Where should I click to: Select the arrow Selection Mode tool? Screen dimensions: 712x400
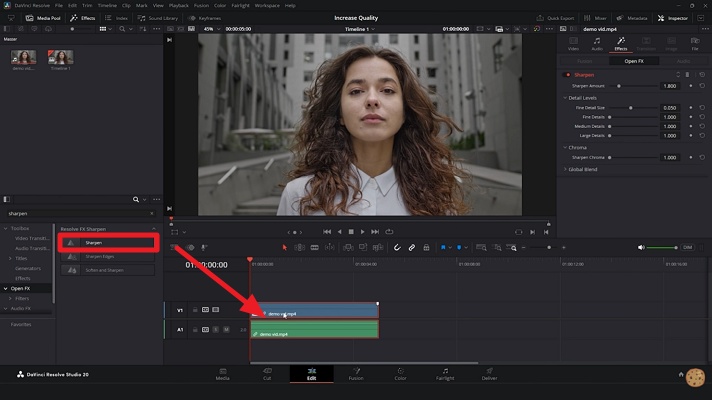285,247
